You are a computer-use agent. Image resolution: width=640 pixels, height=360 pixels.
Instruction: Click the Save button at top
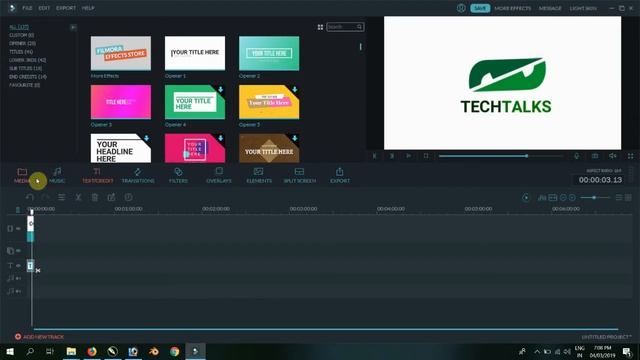(x=480, y=8)
